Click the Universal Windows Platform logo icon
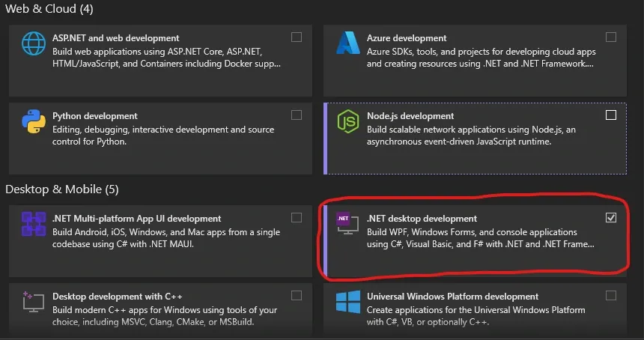 [347, 303]
